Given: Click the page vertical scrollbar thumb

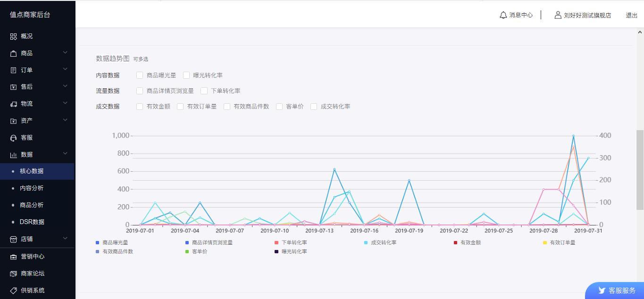Looking at the screenshot, I should pyautogui.click(x=640, y=170).
